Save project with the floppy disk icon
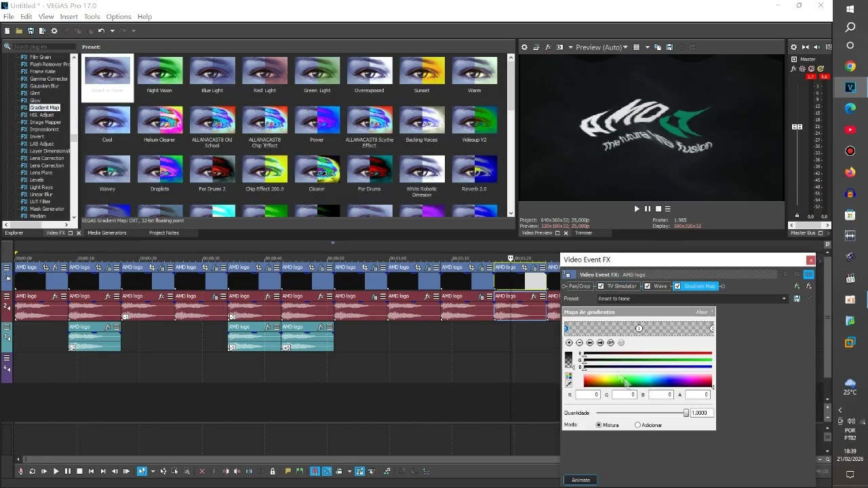Screen dimensions: 868x488 pyautogui.click(x=31, y=30)
